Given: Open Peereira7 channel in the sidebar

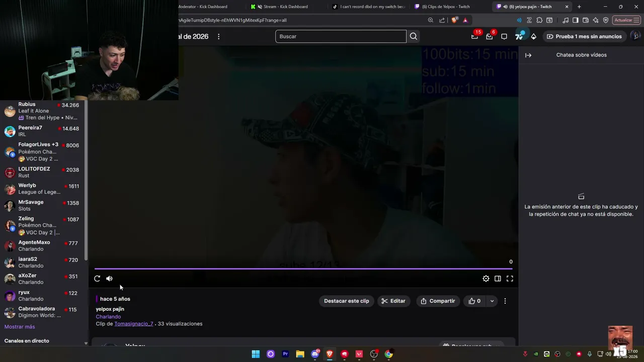Looking at the screenshot, I should [x=42, y=131].
